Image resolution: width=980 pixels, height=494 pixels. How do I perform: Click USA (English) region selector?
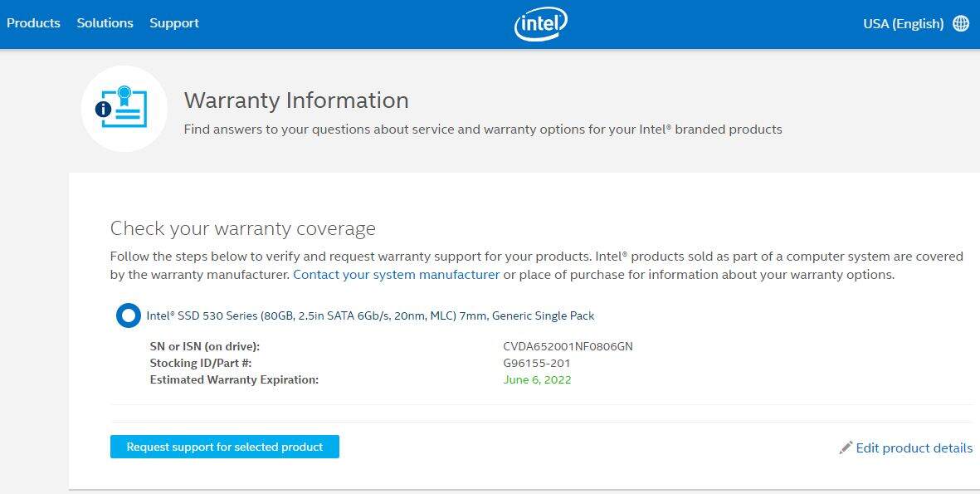click(x=903, y=23)
